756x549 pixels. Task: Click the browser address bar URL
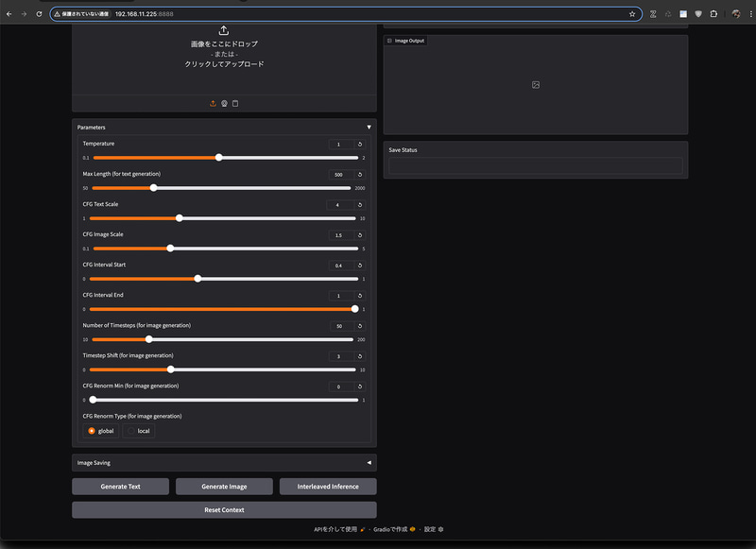coord(145,14)
